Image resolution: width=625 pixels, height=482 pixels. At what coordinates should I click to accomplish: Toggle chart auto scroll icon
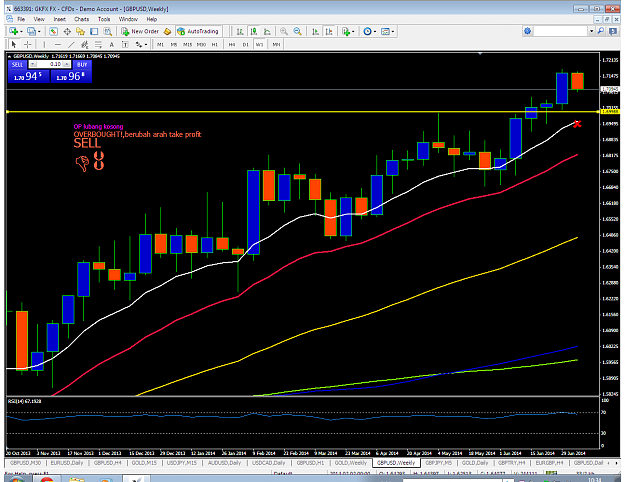pyautogui.click(x=315, y=31)
